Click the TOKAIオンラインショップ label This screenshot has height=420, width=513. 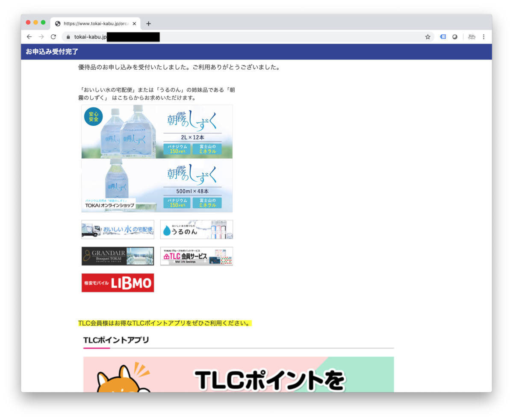tap(109, 205)
